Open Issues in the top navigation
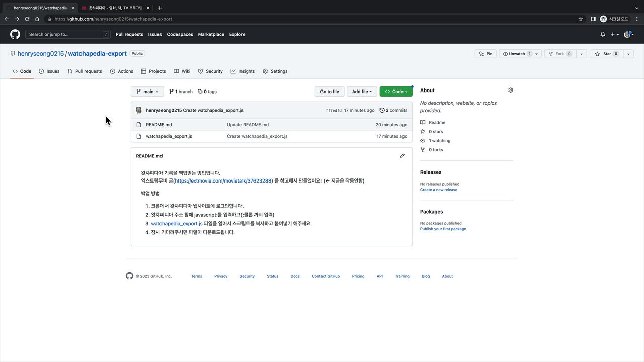 click(155, 34)
